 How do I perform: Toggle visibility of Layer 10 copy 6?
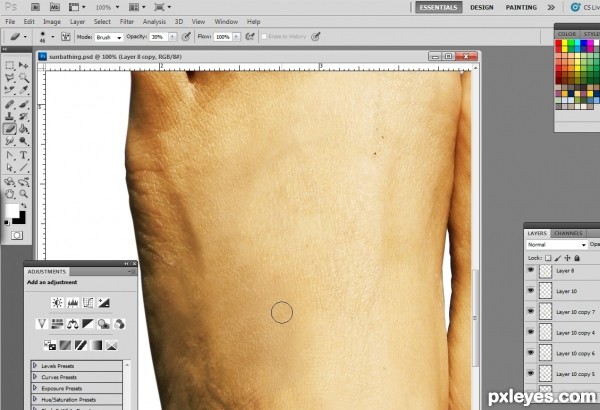[x=531, y=353]
